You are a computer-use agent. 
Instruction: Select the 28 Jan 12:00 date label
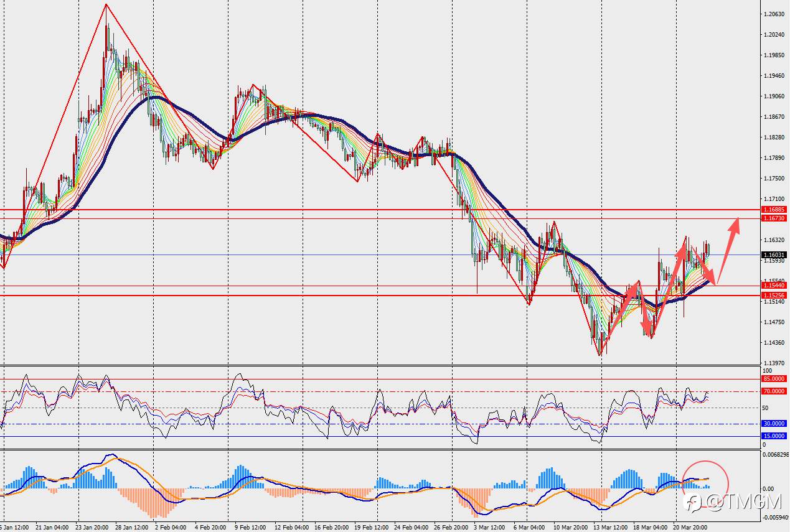click(131, 527)
